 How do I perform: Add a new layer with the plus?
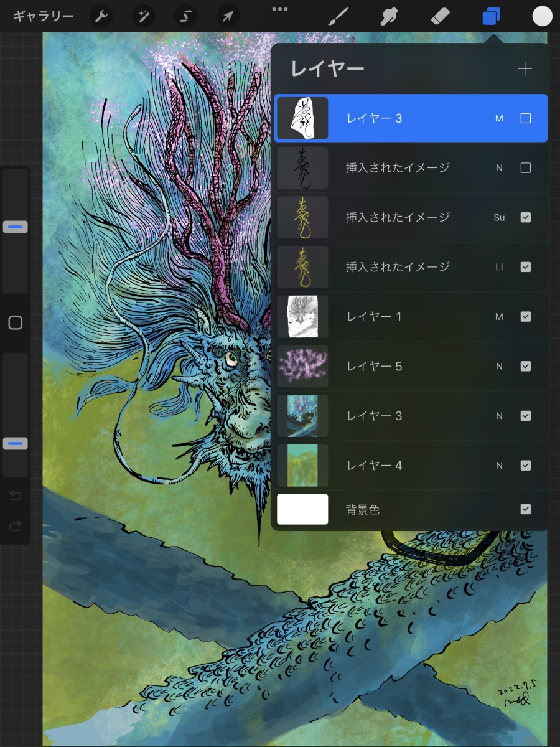coord(525,69)
